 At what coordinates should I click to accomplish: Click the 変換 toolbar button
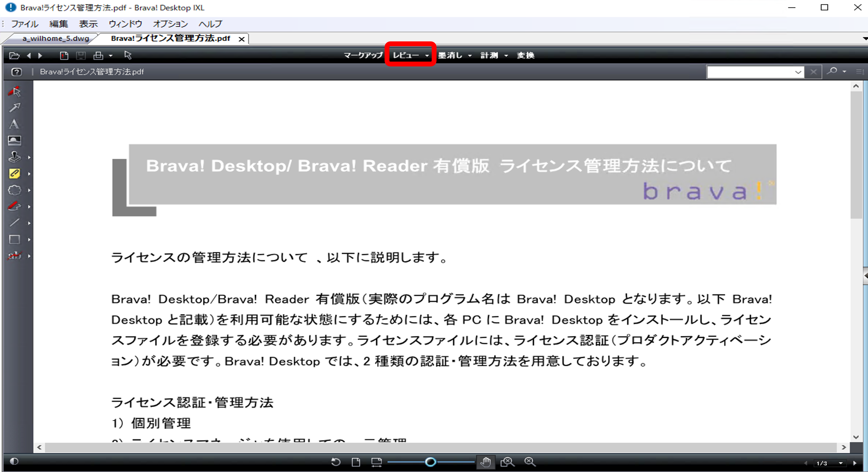pos(526,55)
